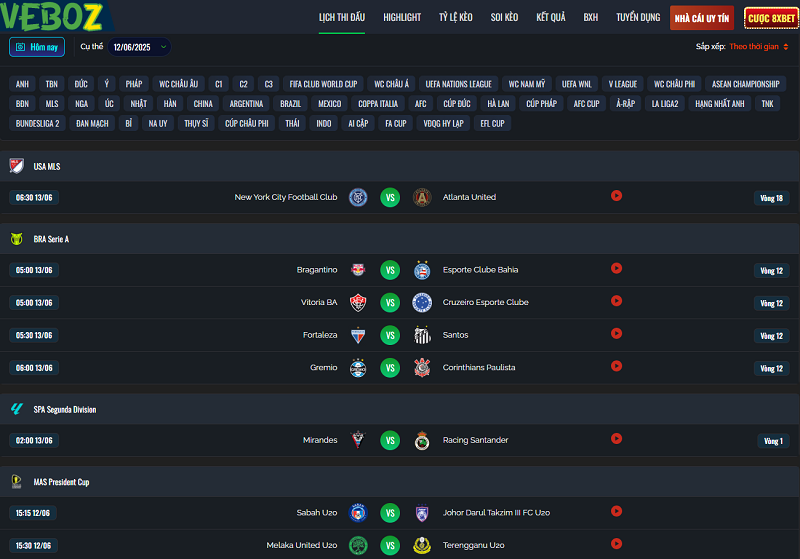Click Atlanta United crest icon
The width and height of the screenshot is (800, 559).
tap(422, 197)
